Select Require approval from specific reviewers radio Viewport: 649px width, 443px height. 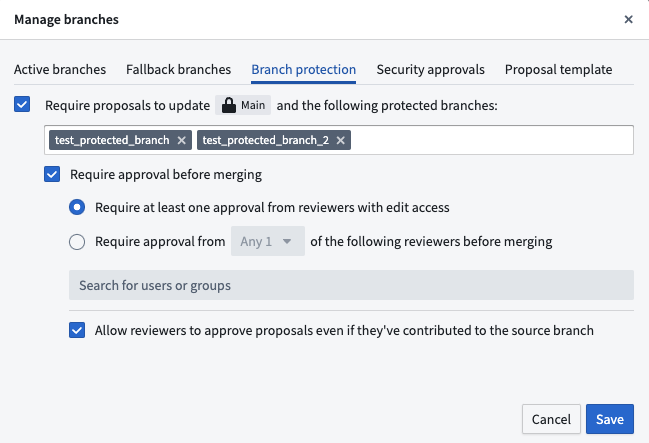[77, 242]
